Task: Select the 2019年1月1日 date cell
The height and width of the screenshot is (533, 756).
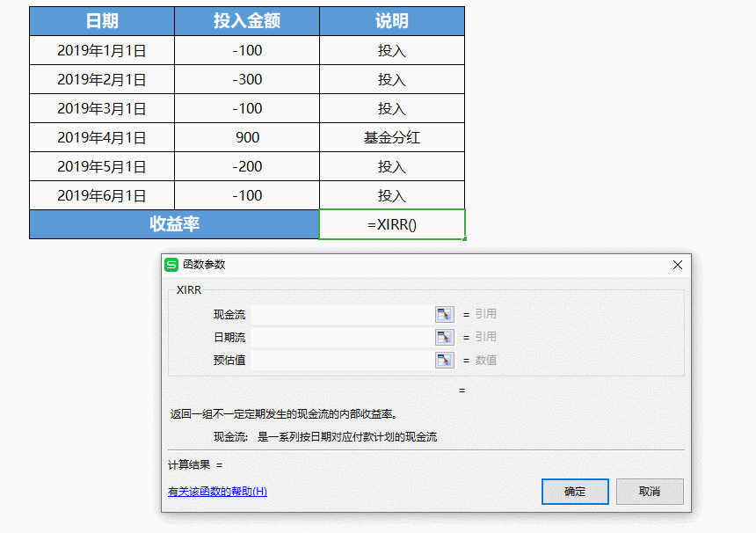Action: (102, 50)
